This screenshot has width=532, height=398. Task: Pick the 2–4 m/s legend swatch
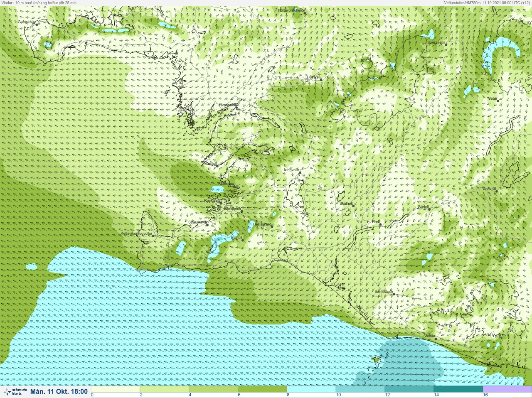click(165, 389)
